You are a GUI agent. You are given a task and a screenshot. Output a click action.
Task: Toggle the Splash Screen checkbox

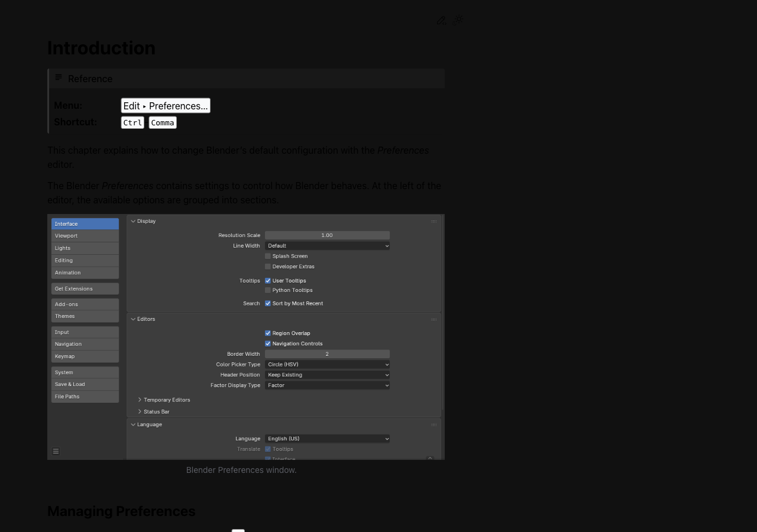point(268,256)
